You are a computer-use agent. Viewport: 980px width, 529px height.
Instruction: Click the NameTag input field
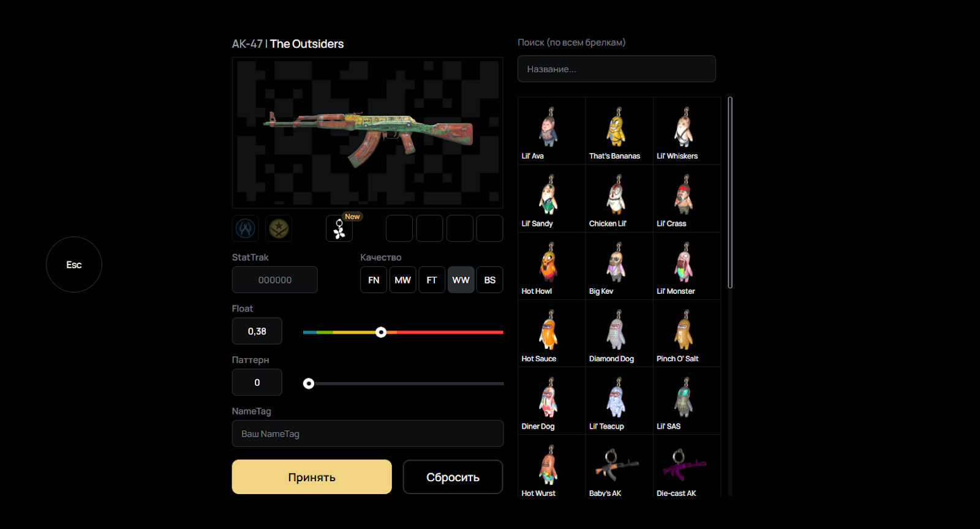coord(367,433)
